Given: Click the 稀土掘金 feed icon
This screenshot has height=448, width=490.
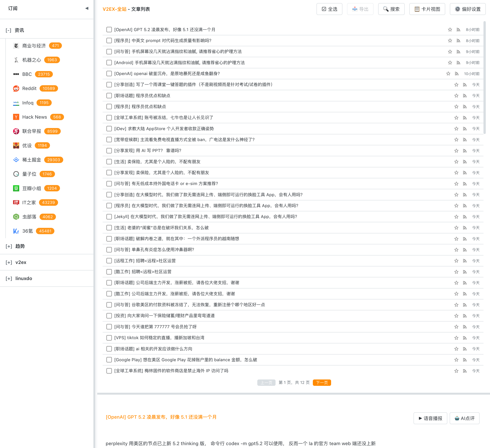Looking at the screenshot, I should (16, 160).
